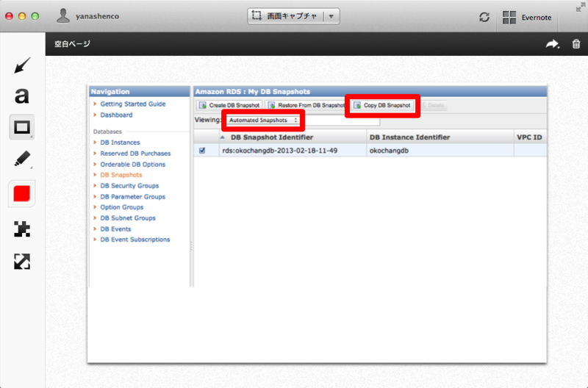Open Option Groups navigation link
The height and width of the screenshot is (388, 588).
(122, 207)
